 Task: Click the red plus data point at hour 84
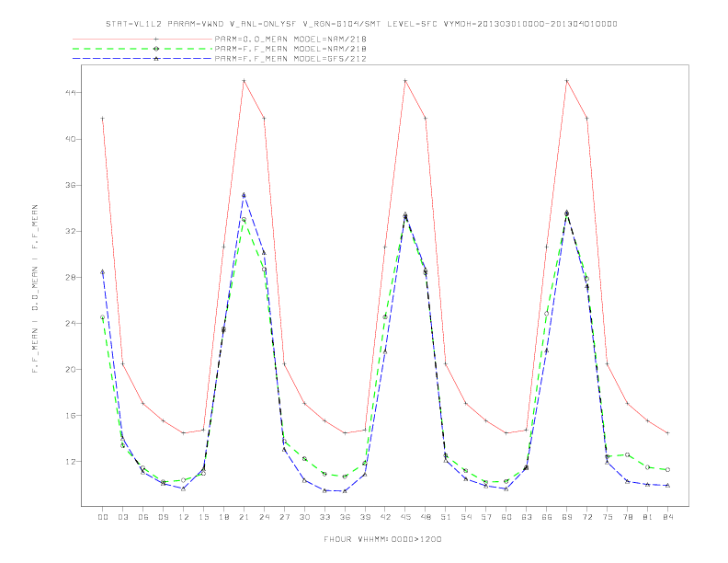(667, 433)
